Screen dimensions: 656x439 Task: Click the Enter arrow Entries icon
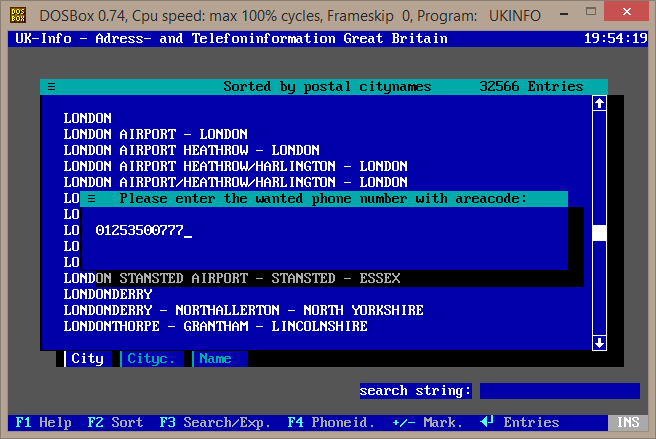[x=487, y=421]
